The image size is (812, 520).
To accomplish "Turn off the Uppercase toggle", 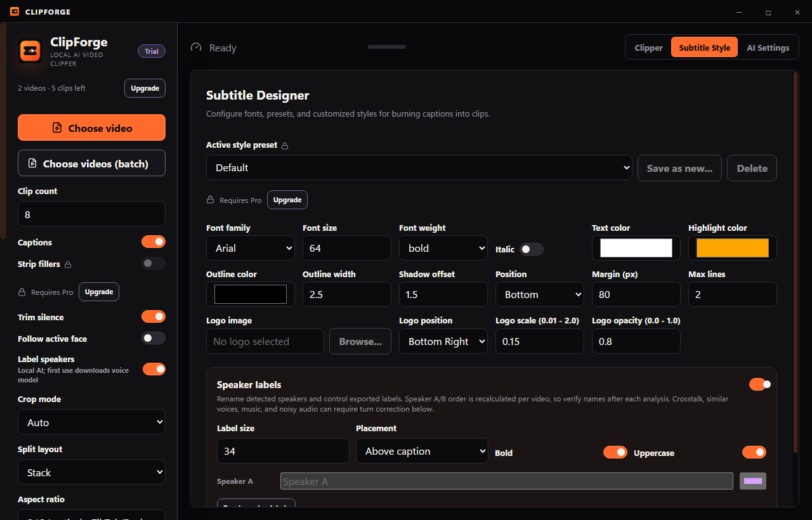I will coord(754,452).
